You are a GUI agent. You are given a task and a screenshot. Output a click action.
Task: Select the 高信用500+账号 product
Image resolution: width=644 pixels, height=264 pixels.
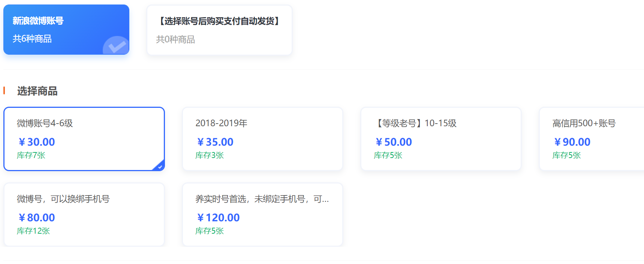coord(600,139)
